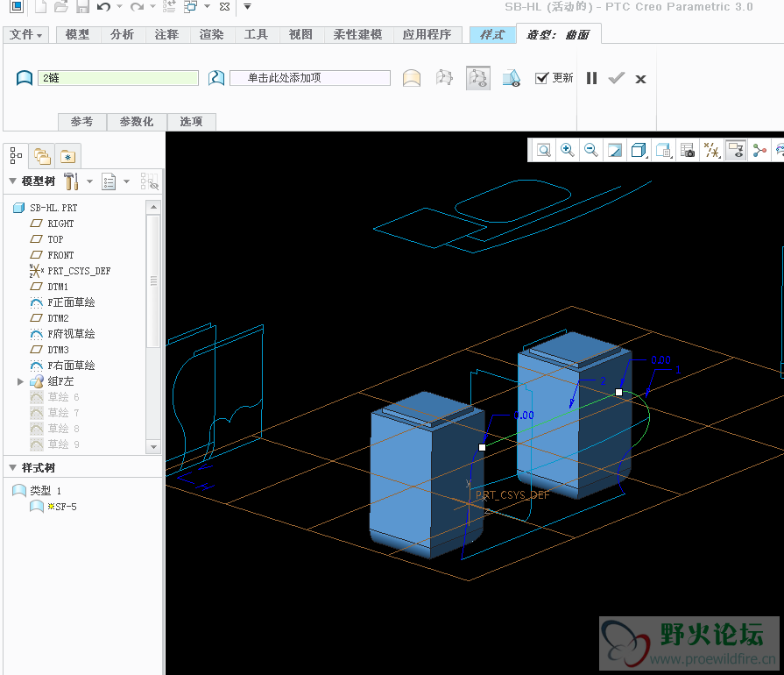The height and width of the screenshot is (675, 784).
Task: Pause the surface feature with pause button
Action: [591, 78]
